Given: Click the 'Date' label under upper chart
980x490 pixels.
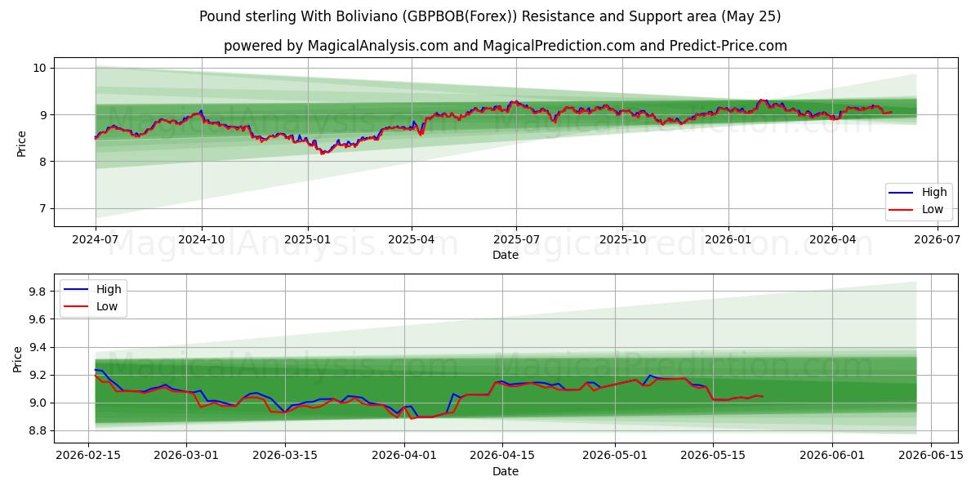Looking at the screenshot, I should coord(506,256).
